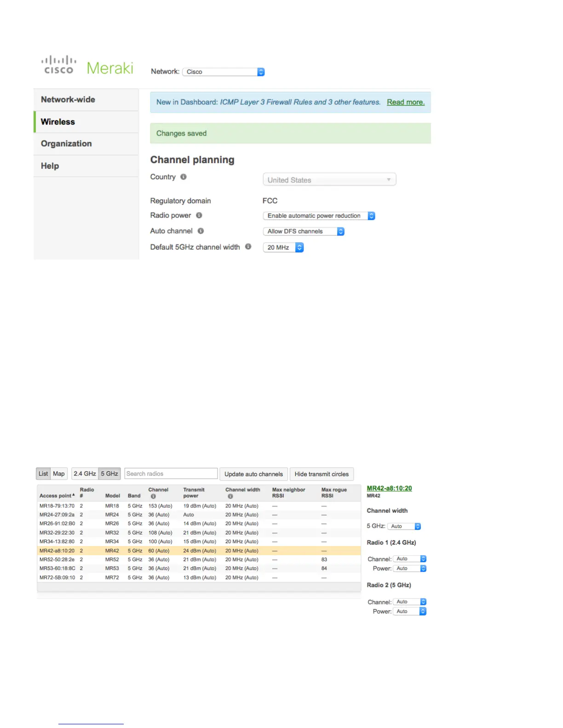This screenshot has height=728, width=563.
Task: Open the United States country dropdown
Action: (329, 180)
